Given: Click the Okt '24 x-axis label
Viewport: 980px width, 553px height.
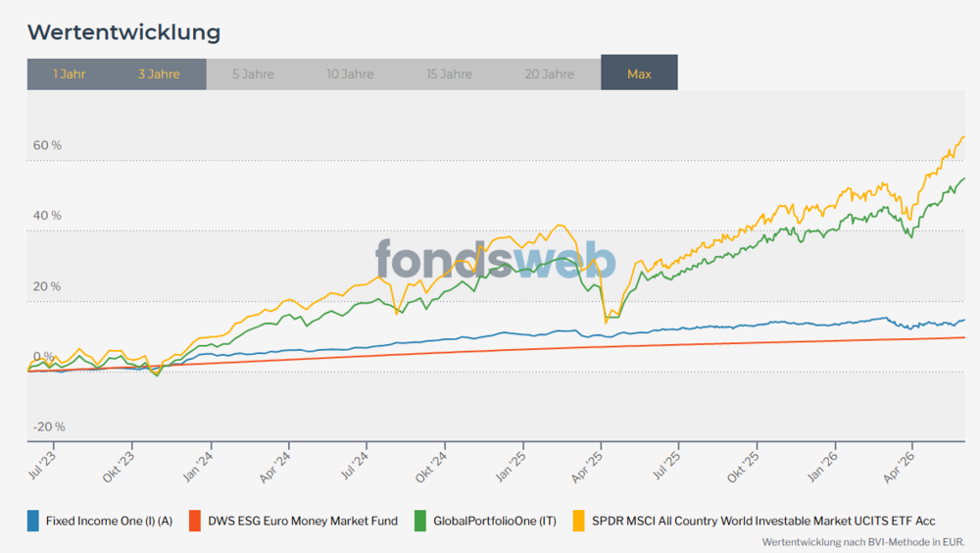Looking at the screenshot, I should [x=431, y=467].
